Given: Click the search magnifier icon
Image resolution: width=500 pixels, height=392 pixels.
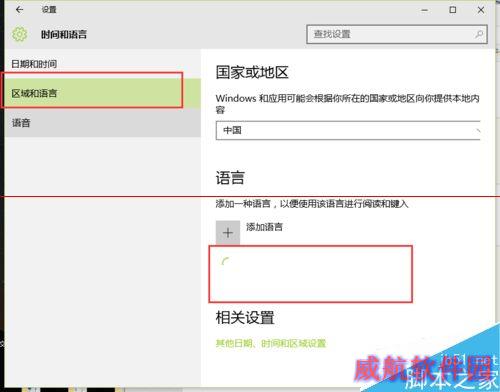Looking at the screenshot, I should click(479, 34).
